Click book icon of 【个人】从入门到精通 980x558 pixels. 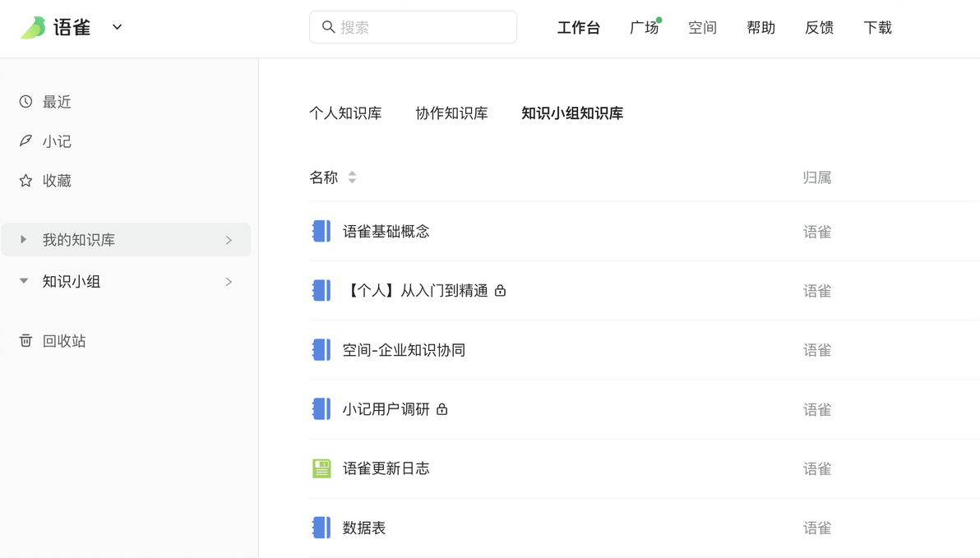click(x=321, y=291)
